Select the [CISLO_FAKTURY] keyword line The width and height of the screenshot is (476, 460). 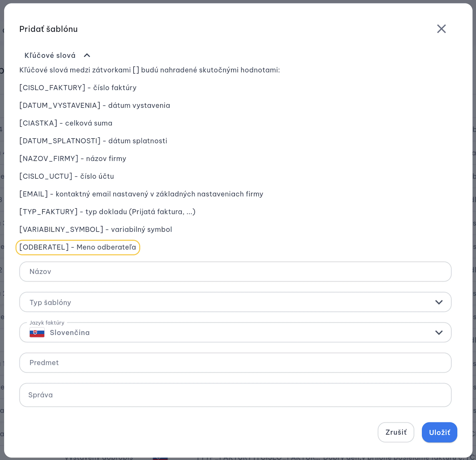click(78, 87)
